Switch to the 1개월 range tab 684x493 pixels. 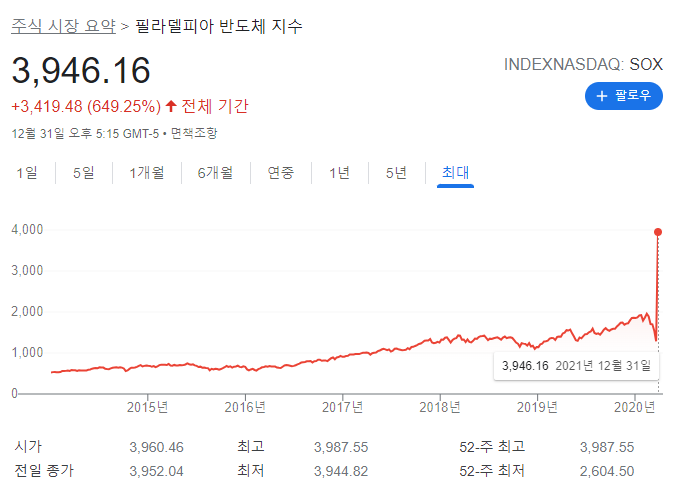click(147, 173)
